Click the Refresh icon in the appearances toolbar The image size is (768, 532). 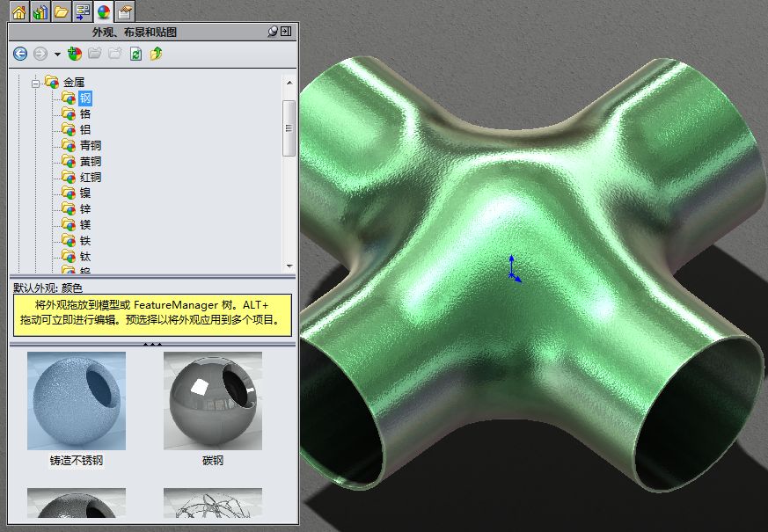[135, 53]
